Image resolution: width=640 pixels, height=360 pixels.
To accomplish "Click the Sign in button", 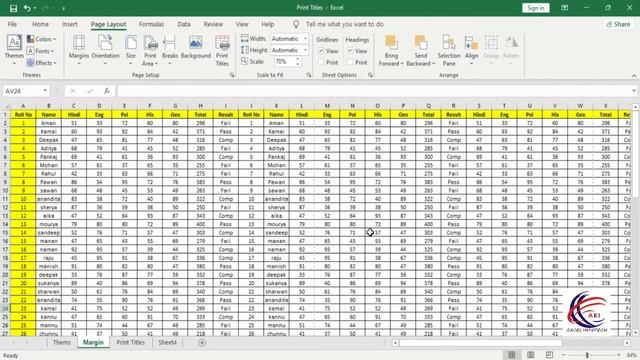I will pos(536,8).
